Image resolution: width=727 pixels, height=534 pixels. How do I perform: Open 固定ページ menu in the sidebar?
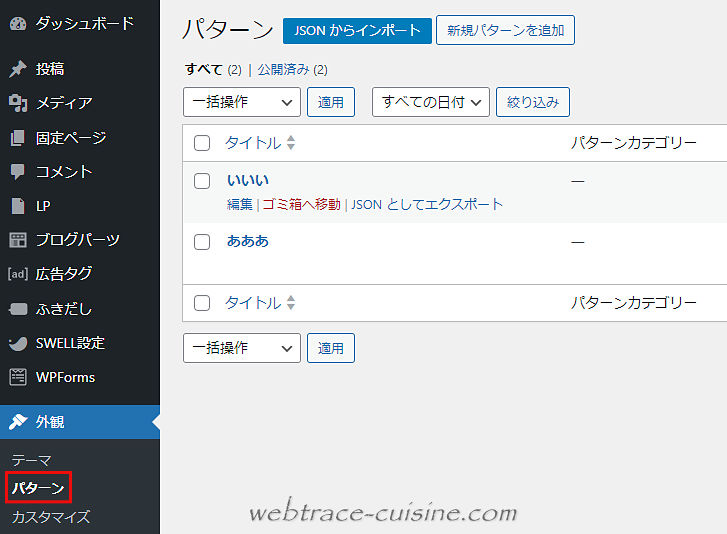coord(71,138)
